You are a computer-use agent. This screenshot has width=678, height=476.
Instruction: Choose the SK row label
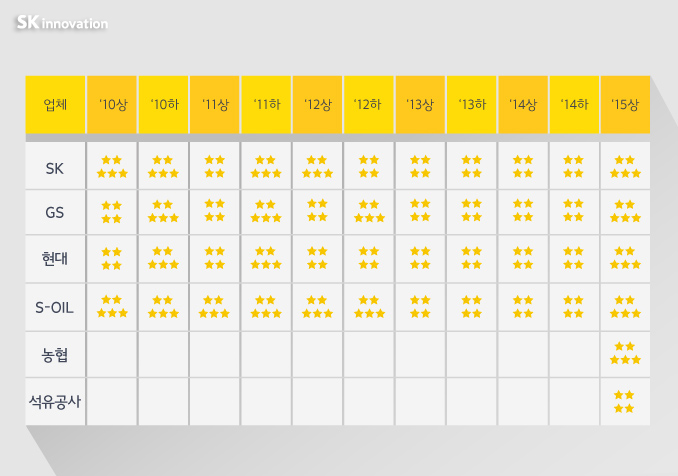coord(56,166)
